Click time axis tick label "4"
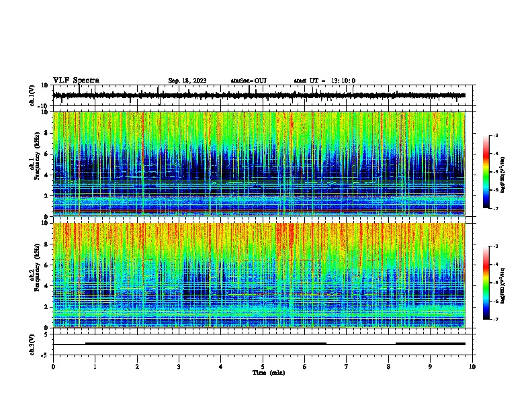Screen dimensions: 532x411 (221, 367)
